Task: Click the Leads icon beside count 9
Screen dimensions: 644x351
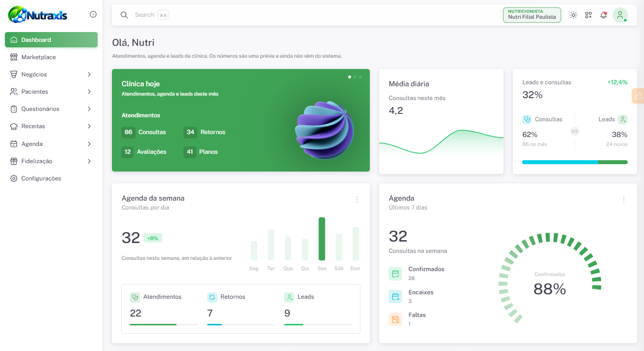Action: pos(289,297)
